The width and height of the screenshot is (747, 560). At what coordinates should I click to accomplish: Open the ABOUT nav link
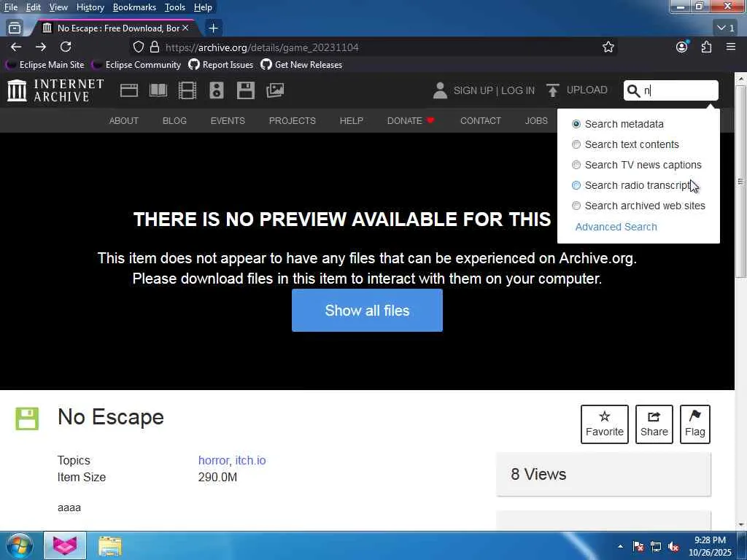[x=124, y=120]
